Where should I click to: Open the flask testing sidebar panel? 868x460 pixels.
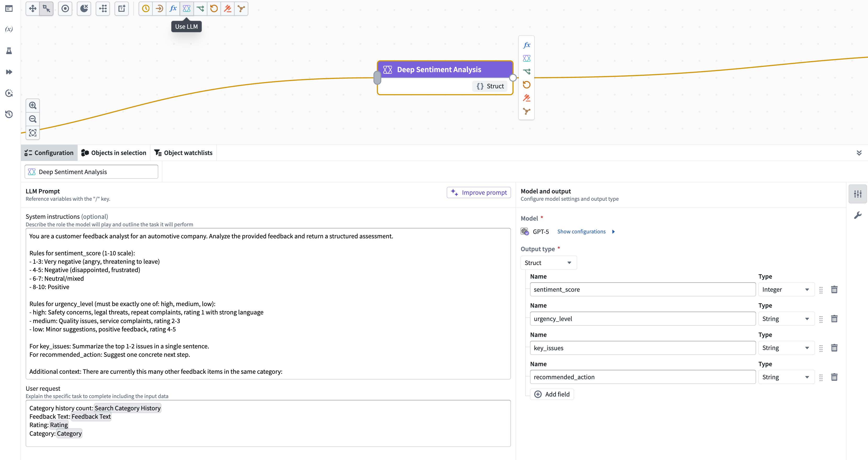coord(9,51)
